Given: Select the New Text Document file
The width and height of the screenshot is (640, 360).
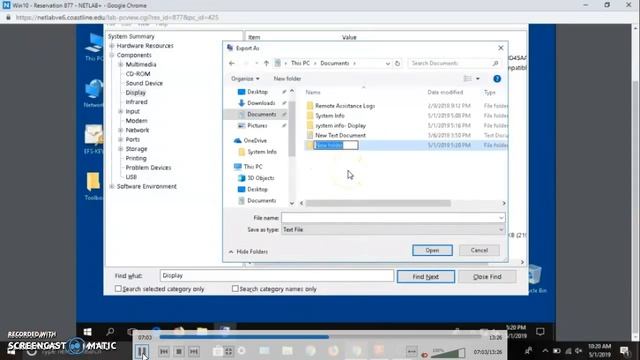Looking at the screenshot, I should click(x=340, y=135).
